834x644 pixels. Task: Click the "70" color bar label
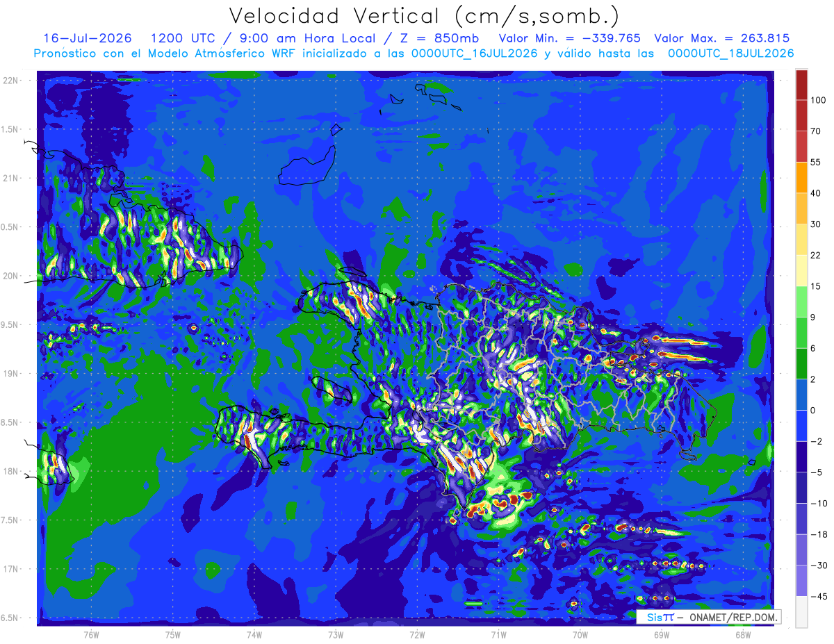(x=816, y=131)
